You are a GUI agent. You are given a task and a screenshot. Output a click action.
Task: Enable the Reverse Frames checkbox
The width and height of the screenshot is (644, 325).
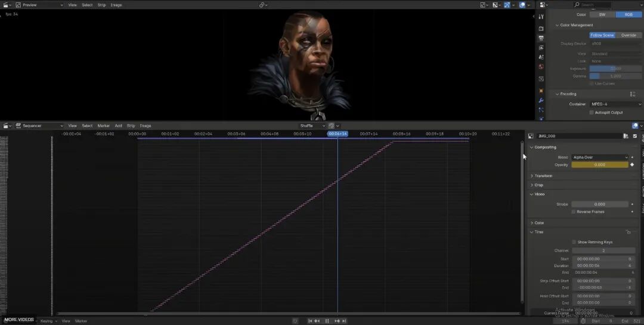click(x=574, y=212)
